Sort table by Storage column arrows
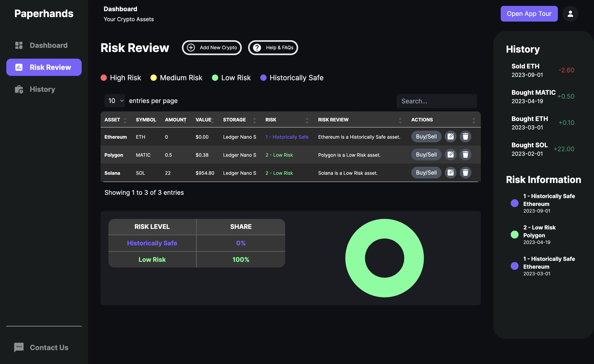 (x=254, y=120)
